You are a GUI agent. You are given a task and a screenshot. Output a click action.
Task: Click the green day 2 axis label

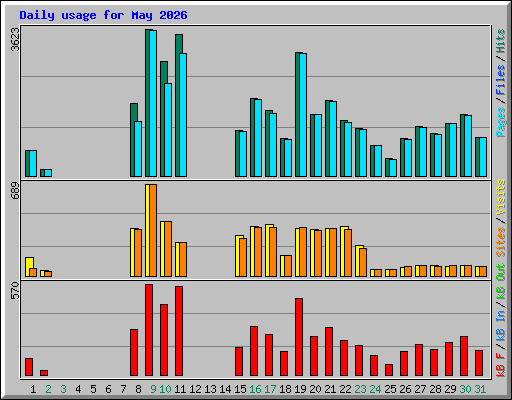coord(48,389)
